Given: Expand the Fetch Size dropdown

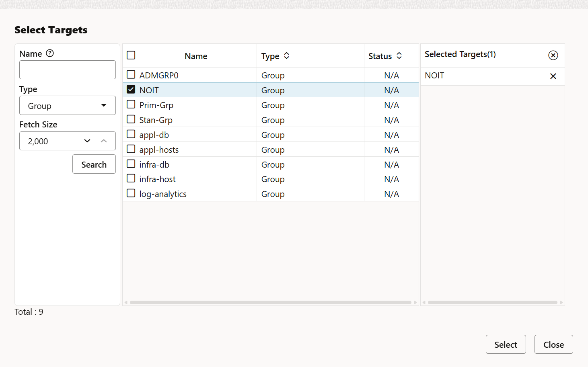Looking at the screenshot, I should [x=87, y=141].
